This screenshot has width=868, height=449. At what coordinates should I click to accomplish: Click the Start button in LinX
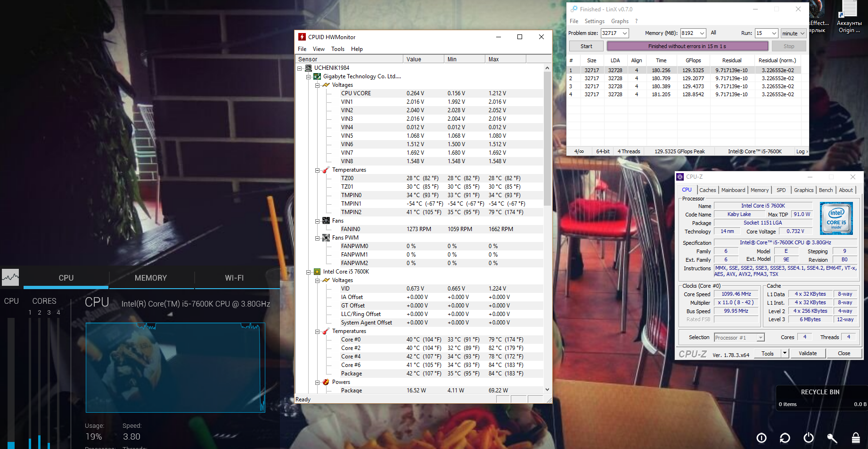tap(586, 46)
